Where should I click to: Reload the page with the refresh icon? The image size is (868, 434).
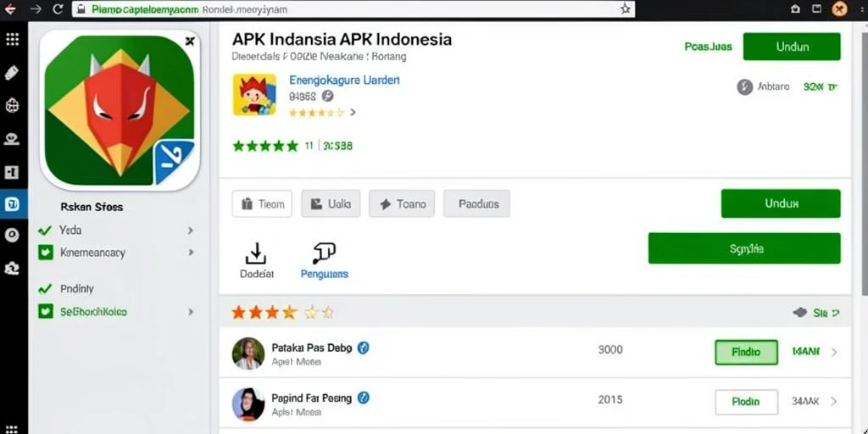(58, 8)
